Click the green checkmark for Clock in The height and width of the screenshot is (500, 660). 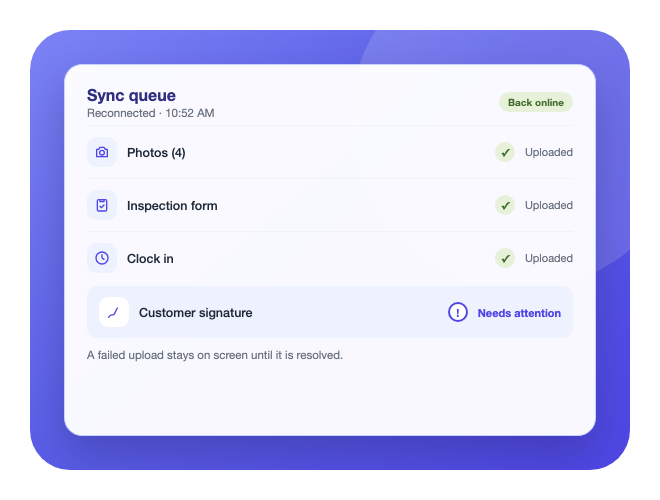tap(505, 258)
